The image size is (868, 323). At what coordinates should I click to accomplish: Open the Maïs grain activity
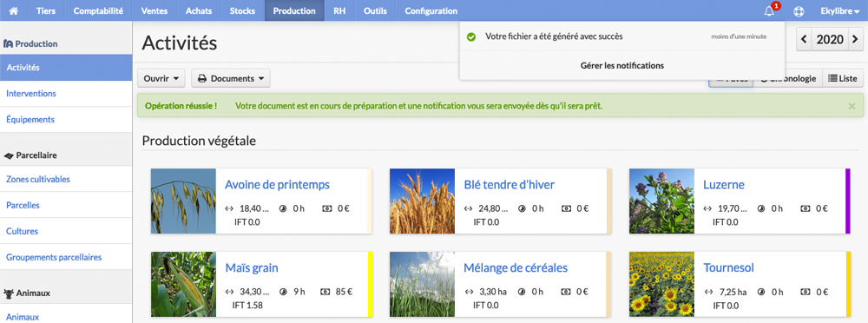tap(252, 268)
